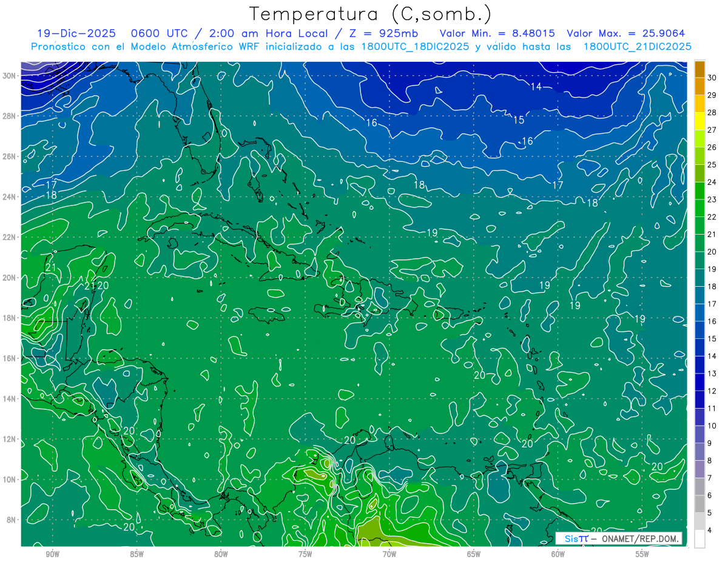Click the "14N" latitude axis label
Screen dimensions: 728x562
point(10,399)
